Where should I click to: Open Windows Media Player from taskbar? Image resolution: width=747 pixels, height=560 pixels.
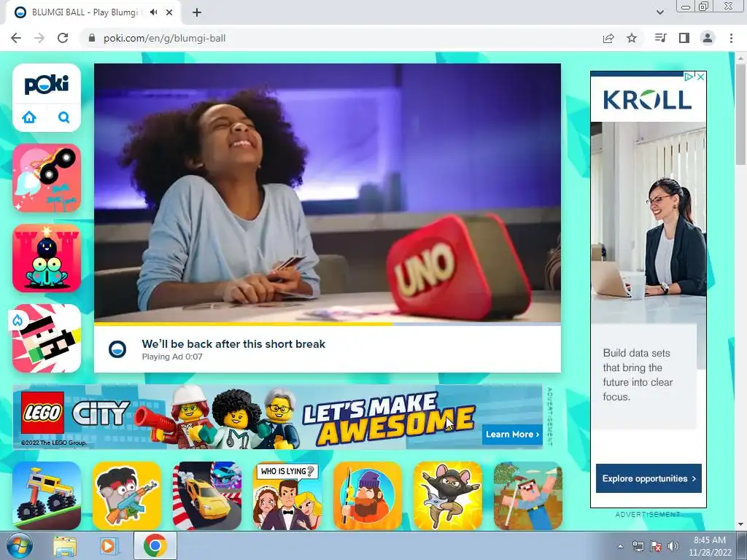pyautogui.click(x=108, y=545)
